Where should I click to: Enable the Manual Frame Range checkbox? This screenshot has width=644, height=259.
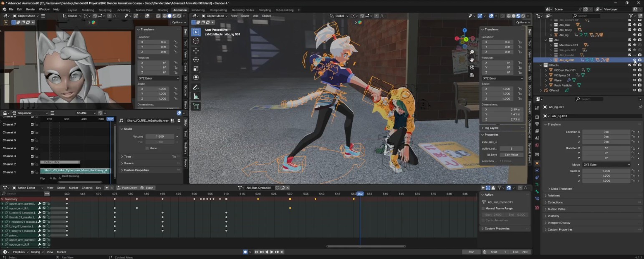[x=483, y=208]
